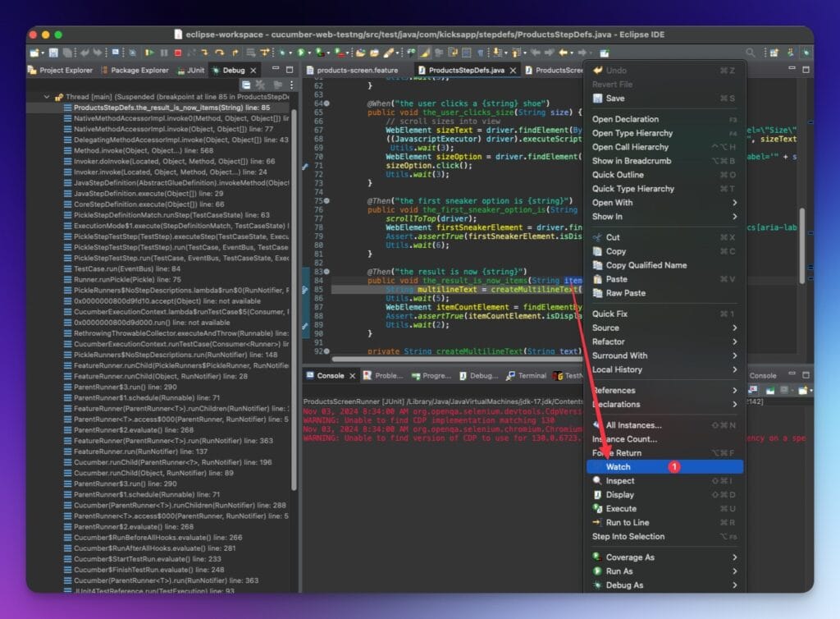Switch to the Project Explorer tab
This screenshot has height=619, width=840.
[x=60, y=71]
